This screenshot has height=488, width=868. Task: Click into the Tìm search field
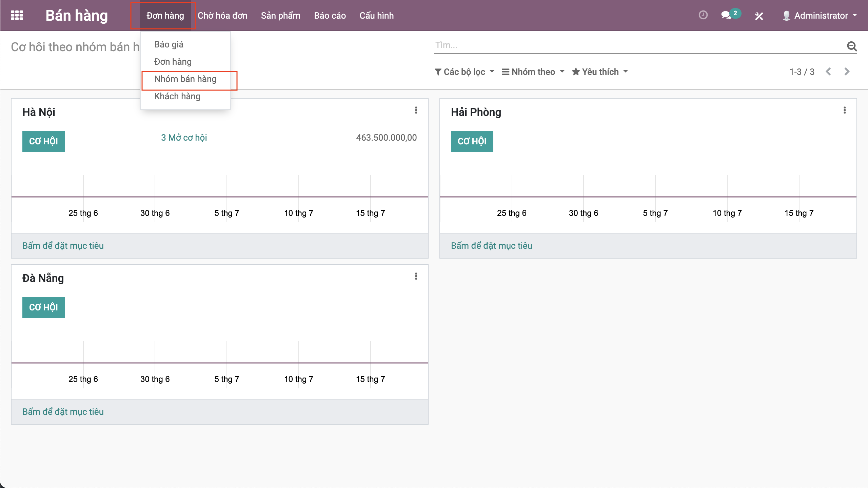(637, 45)
